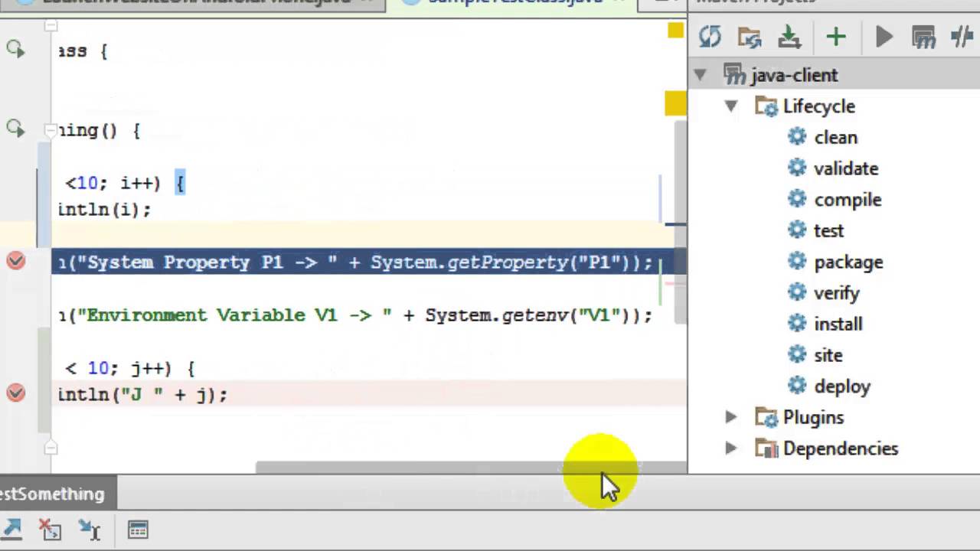980x551 pixels.
Task: Add a Maven project with green plus
Action: (835, 37)
